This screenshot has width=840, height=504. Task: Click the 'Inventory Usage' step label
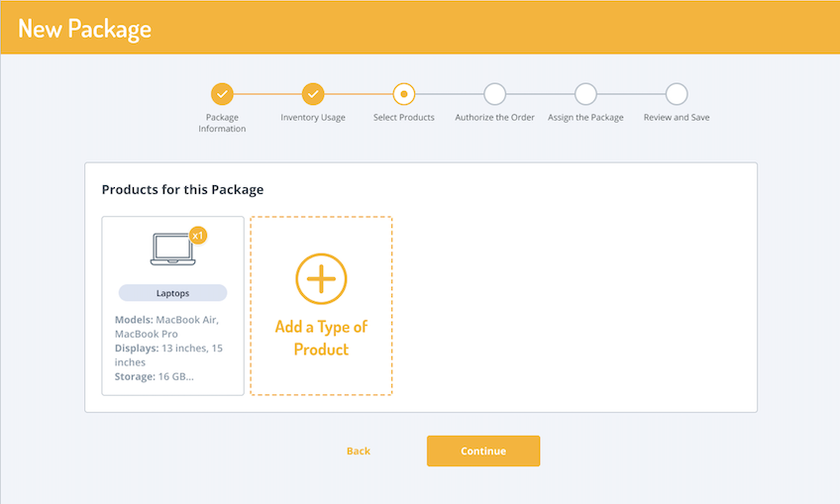tap(313, 118)
